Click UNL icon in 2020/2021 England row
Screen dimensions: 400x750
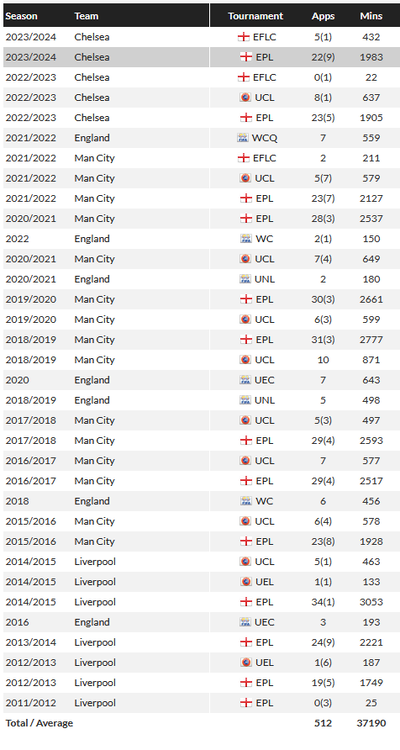click(x=245, y=279)
